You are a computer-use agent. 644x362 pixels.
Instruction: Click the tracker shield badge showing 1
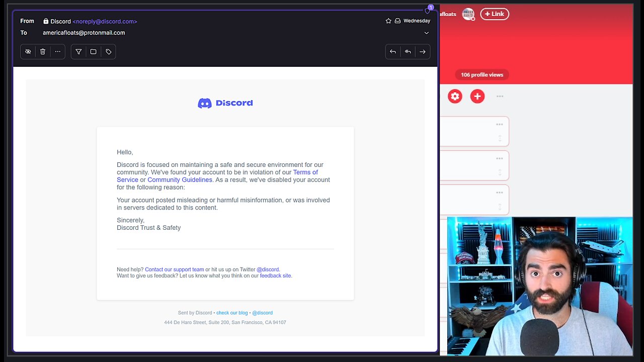point(428,10)
